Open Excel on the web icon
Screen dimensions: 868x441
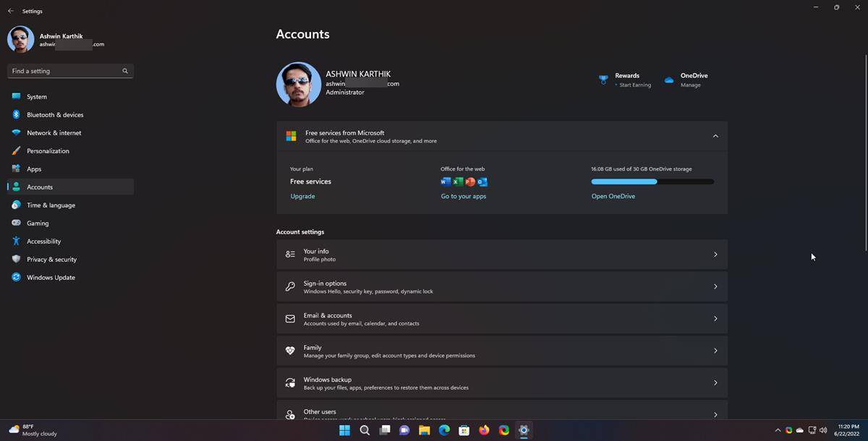tap(458, 181)
